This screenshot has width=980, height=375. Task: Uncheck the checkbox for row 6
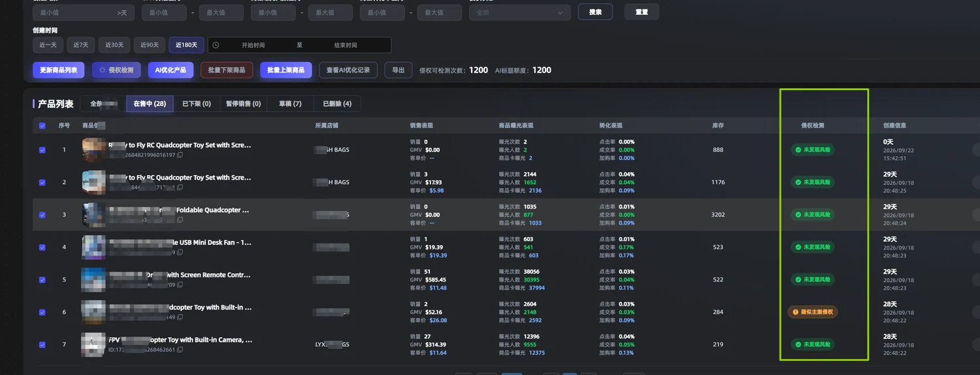click(x=42, y=312)
